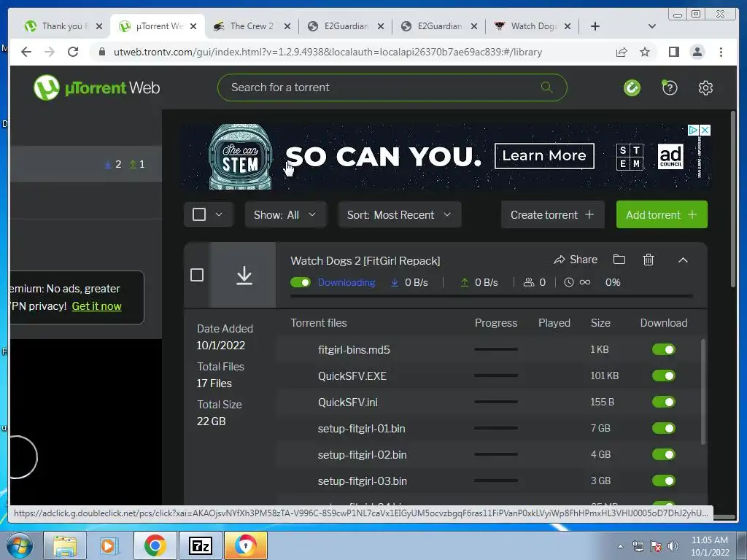747x560 pixels.
Task: Click the browser forward arrow
Action: click(50, 52)
